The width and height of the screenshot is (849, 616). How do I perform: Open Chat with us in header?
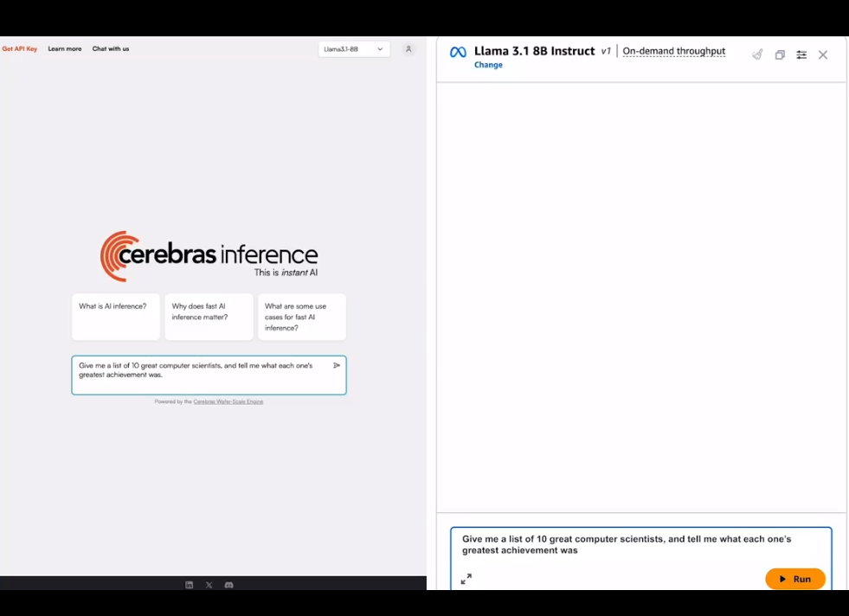111,48
